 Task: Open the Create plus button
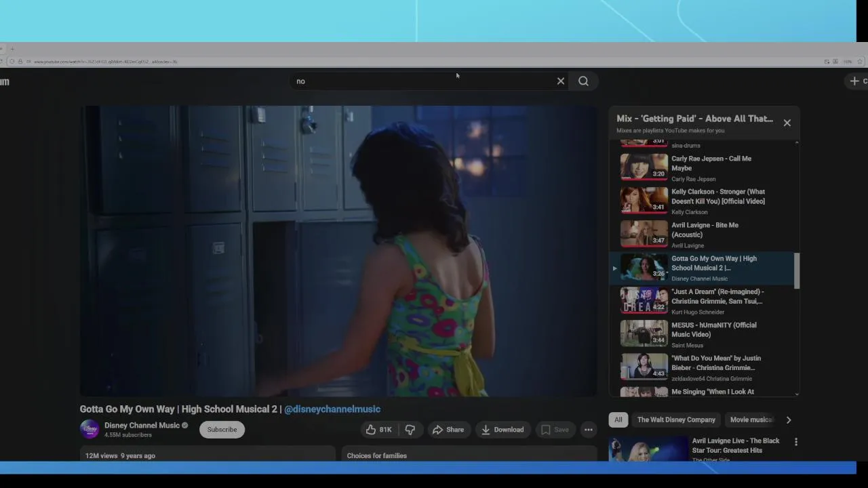(x=858, y=81)
